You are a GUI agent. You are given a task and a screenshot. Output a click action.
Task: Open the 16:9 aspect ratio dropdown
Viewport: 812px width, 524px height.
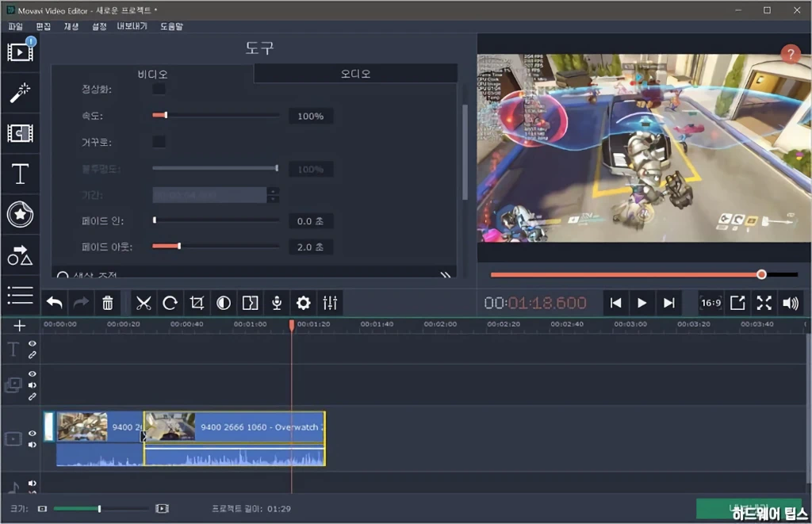710,303
